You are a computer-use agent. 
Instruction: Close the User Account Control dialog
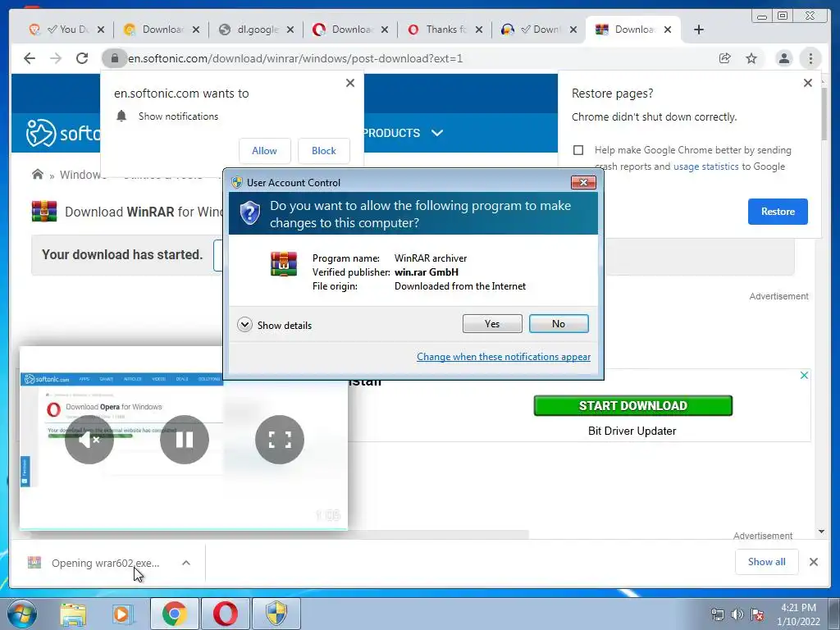[x=583, y=183]
